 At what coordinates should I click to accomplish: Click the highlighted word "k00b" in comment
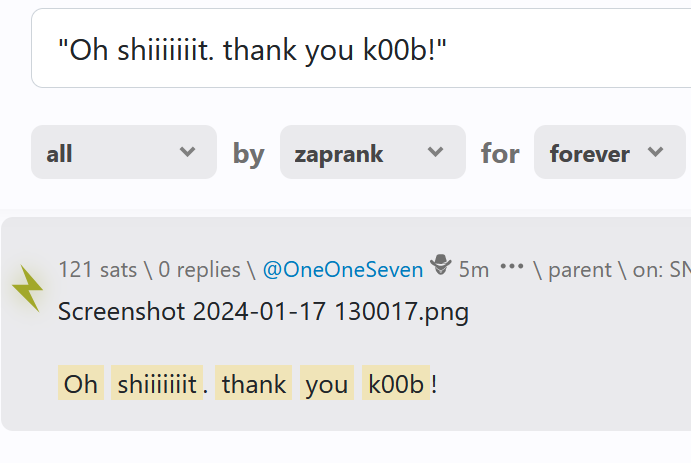coord(396,384)
